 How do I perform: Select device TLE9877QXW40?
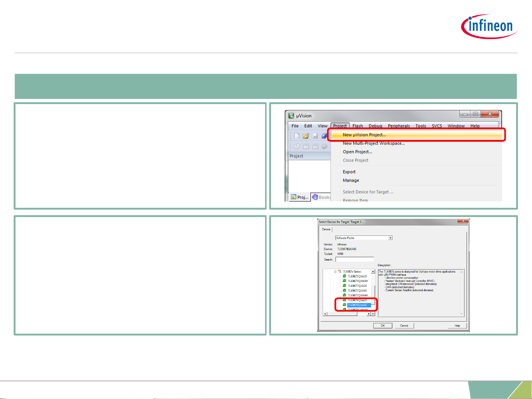click(358, 295)
